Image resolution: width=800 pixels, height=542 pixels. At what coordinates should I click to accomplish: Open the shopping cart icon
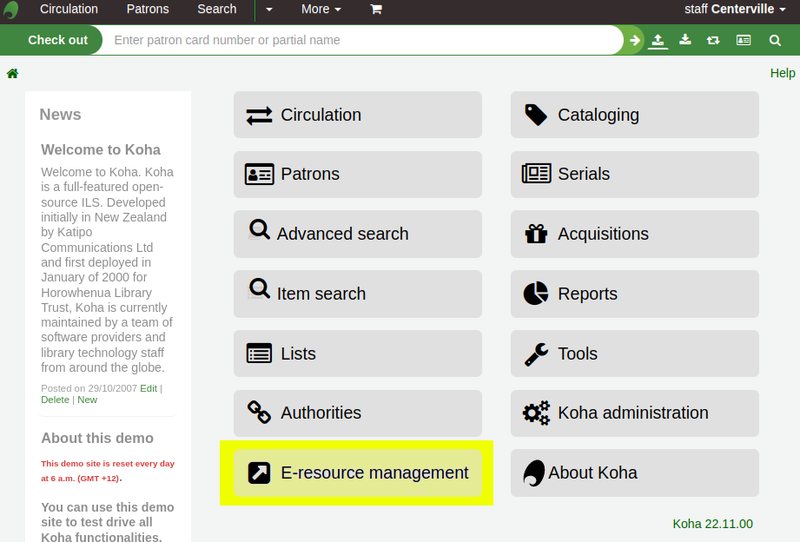point(376,9)
